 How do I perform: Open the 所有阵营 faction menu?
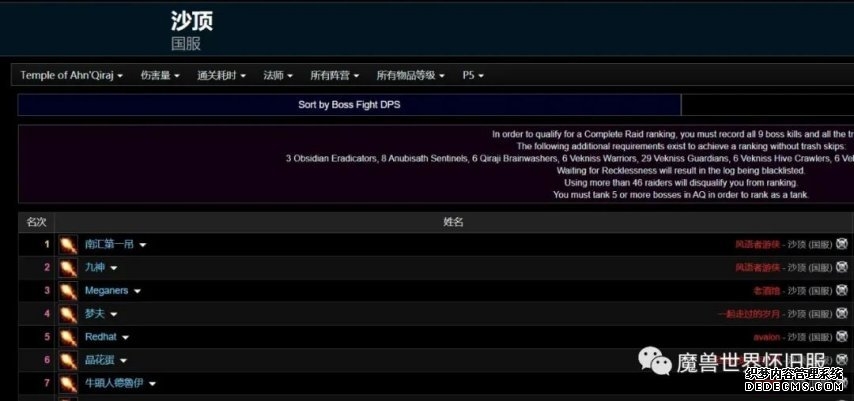pyautogui.click(x=335, y=75)
